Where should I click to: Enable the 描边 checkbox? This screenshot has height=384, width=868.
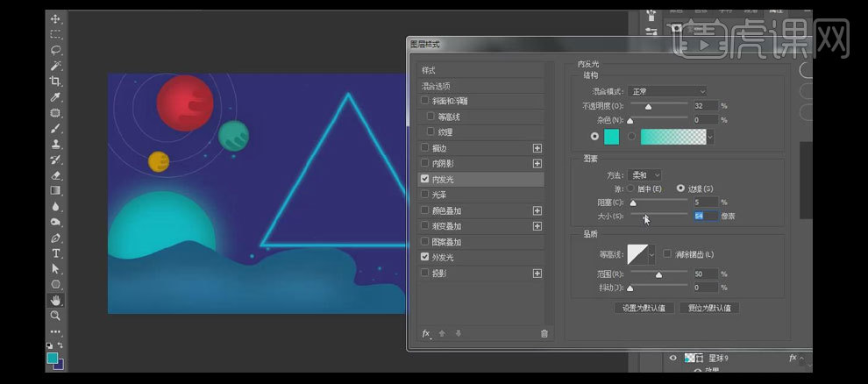pyautogui.click(x=424, y=148)
